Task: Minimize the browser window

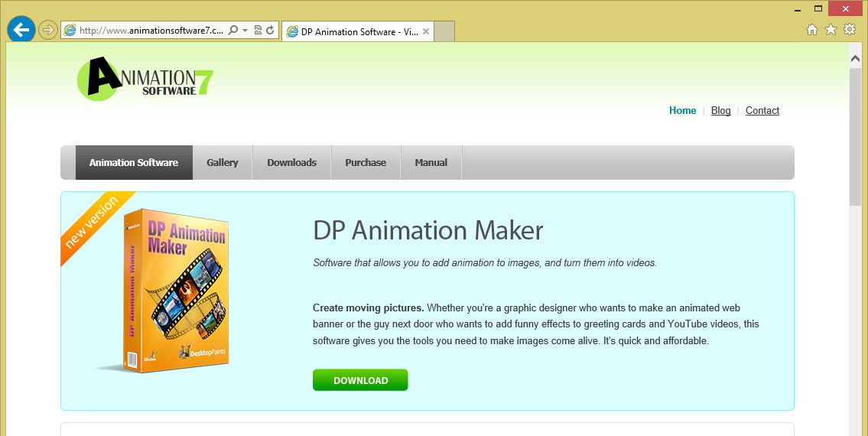Action: coord(797,9)
